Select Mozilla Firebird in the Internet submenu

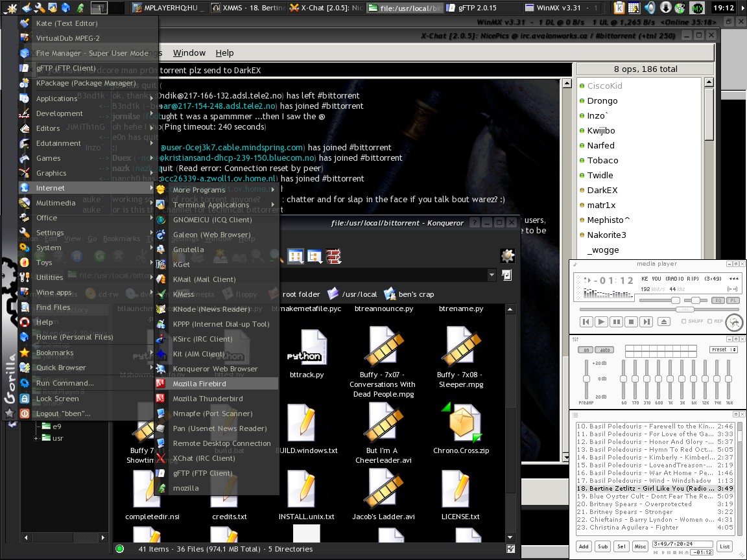point(217,383)
